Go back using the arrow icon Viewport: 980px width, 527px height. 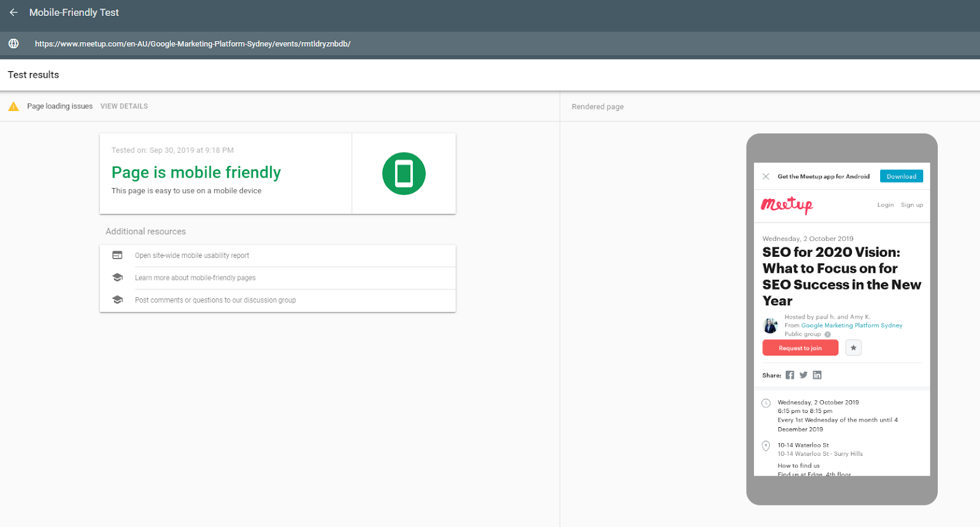13,12
